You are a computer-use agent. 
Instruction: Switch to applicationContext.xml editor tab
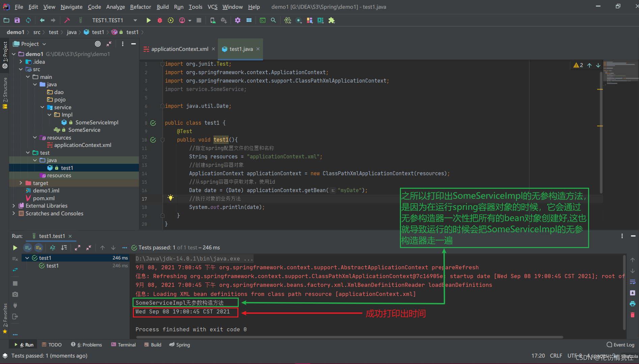tap(179, 49)
